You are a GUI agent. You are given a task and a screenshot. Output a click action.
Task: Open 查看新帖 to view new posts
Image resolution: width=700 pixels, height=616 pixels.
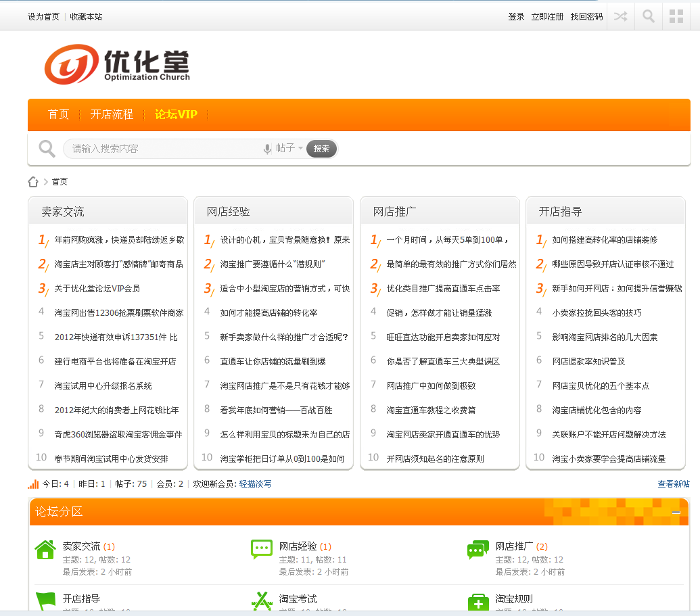tap(674, 483)
